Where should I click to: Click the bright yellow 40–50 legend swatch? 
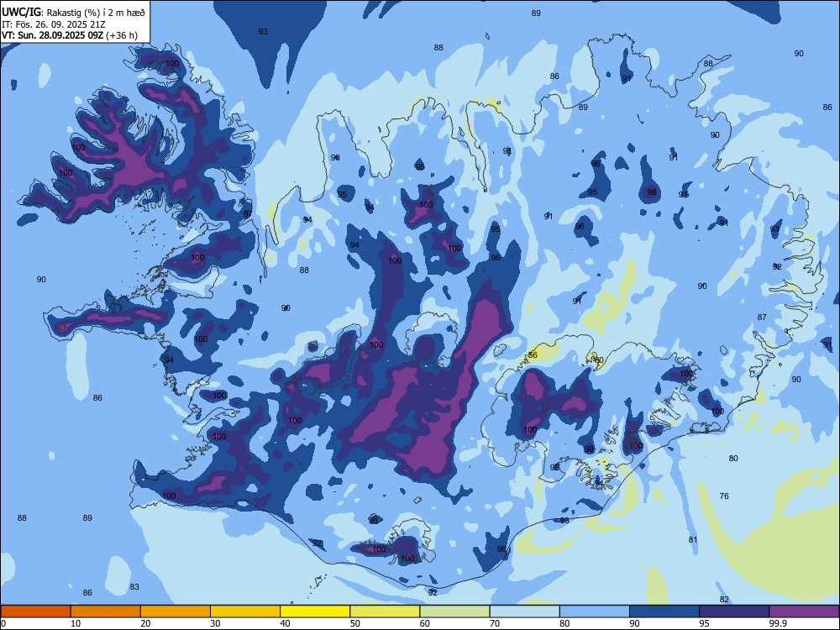(x=315, y=612)
